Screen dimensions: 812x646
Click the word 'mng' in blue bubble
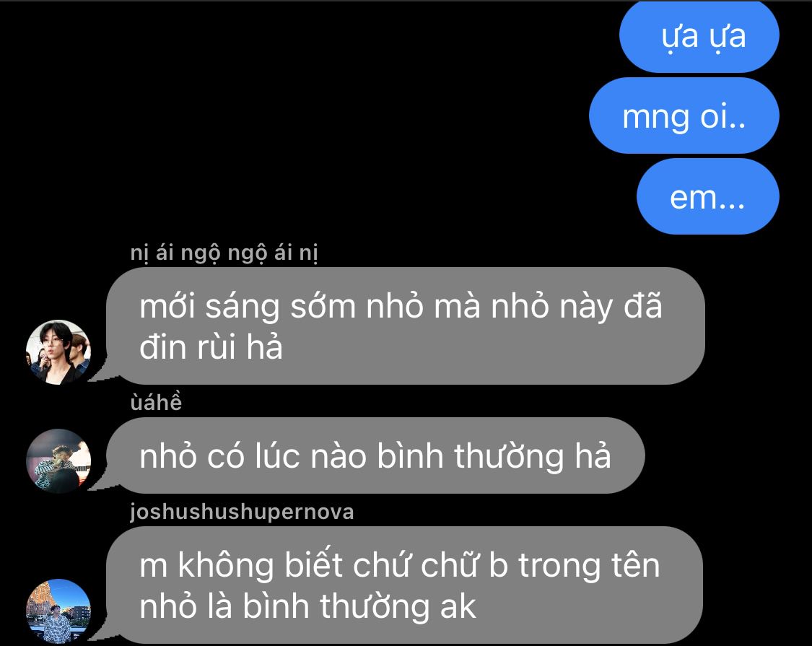coord(657,118)
